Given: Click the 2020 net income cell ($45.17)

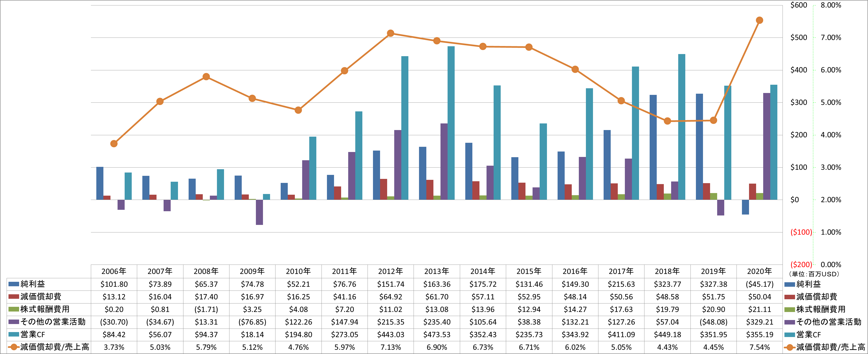Looking at the screenshot, I should tap(759, 284).
